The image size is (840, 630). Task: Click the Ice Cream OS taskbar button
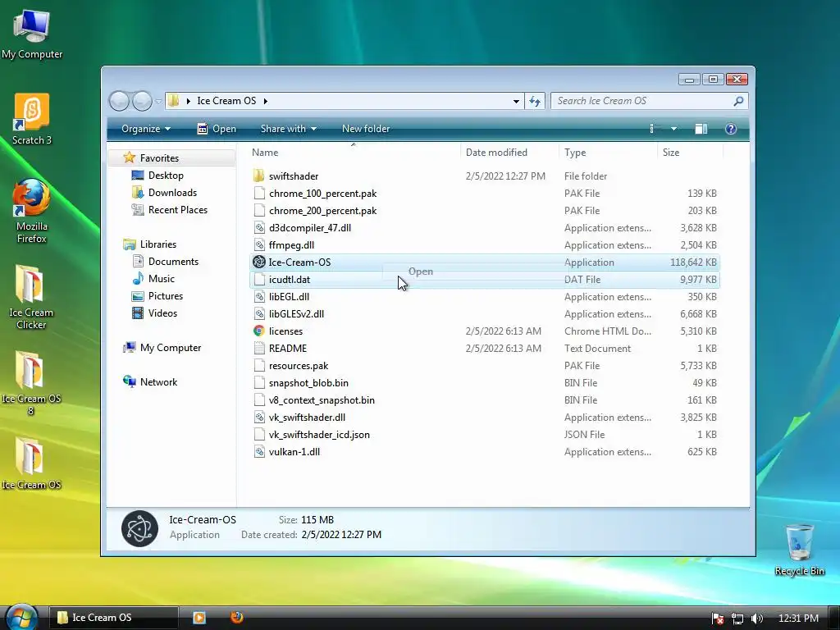[x=113, y=618]
